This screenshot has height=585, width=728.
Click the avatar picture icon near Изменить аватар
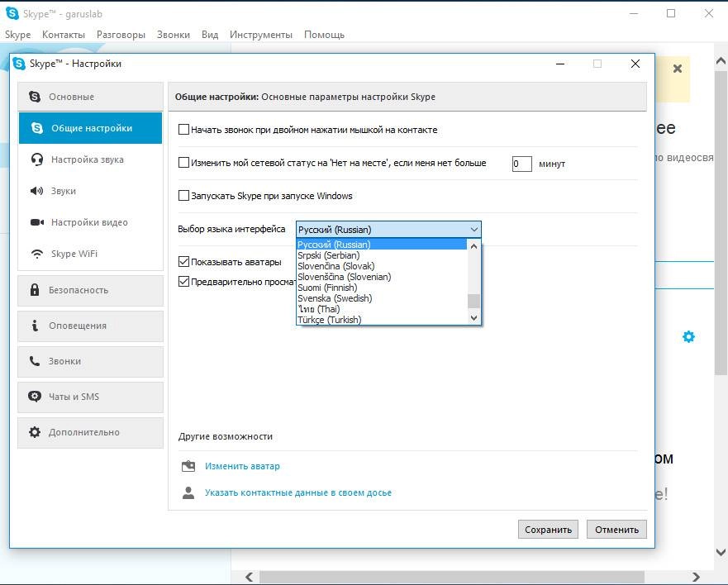click(188, 466)
